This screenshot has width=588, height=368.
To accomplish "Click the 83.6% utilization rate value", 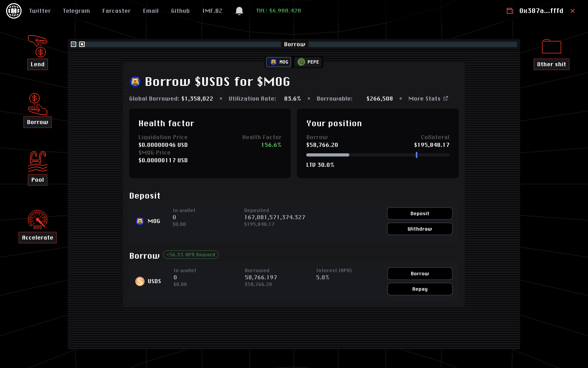I will click(292, 98).
